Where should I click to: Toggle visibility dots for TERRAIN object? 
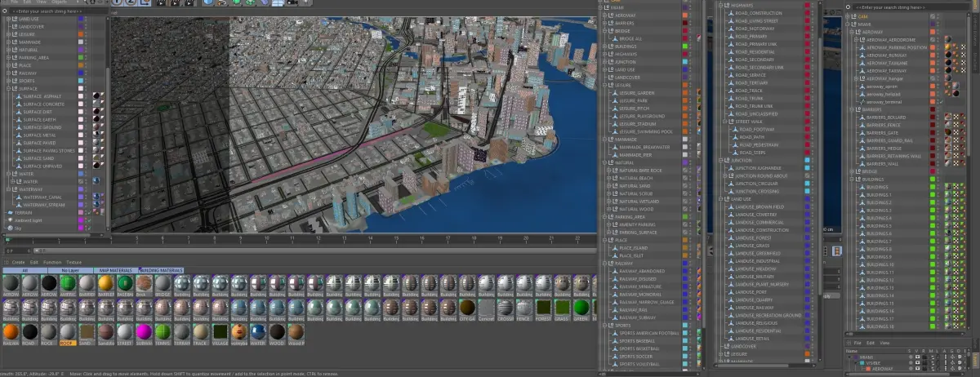[x=87, y=211]
